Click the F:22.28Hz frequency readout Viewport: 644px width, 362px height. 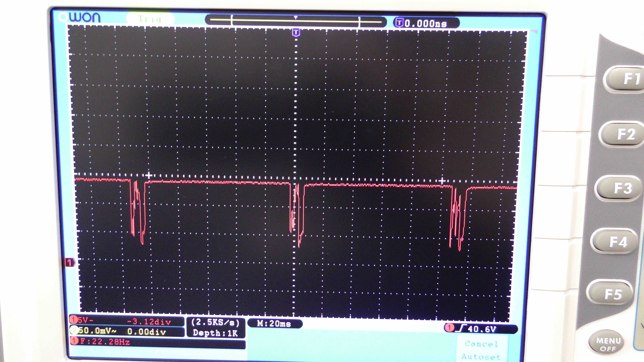pos(105,342)
